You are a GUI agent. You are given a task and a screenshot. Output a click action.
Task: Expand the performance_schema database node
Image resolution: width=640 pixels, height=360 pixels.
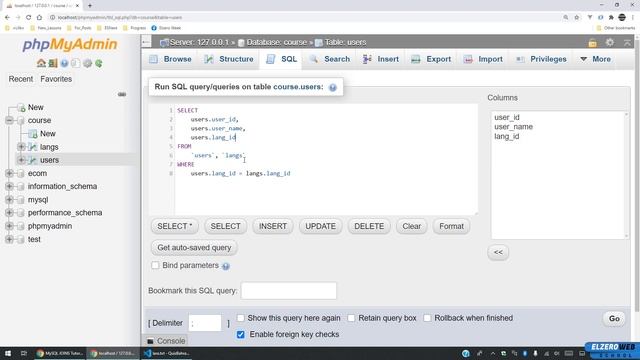point(9,213)
